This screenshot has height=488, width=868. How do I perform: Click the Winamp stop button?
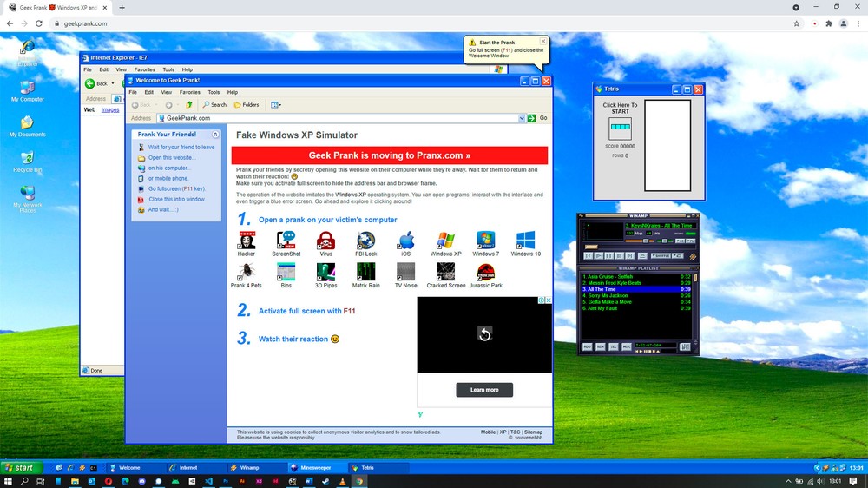click(620, 256)
